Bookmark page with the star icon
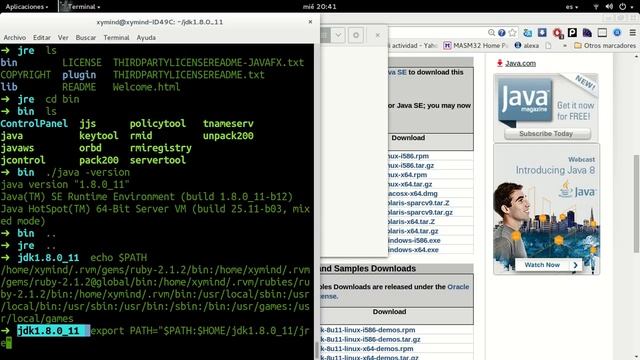Viewport: 640px width, 360px height. pyautogui.click(x=512, y=33)
